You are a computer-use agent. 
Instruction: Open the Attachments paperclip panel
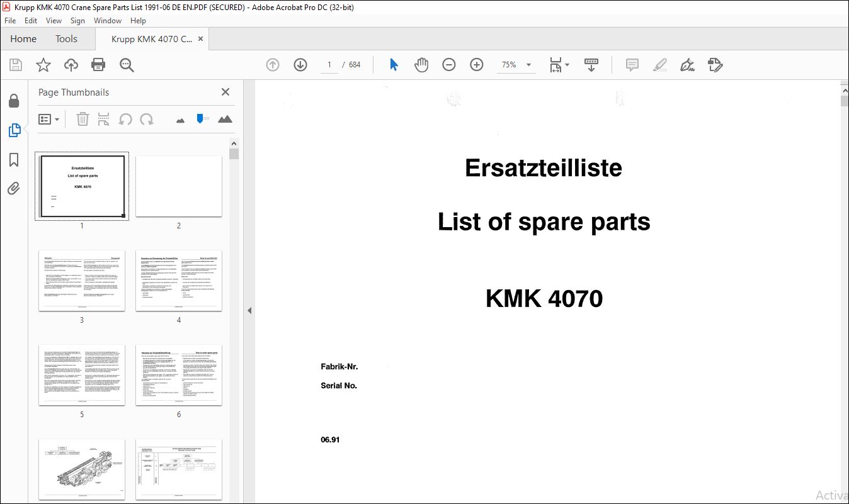point(14,188)
